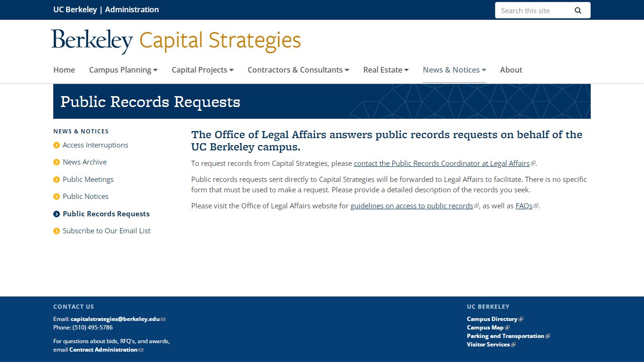The image size is (644, 362).
Task: Click the mail icon after Contract Administration
Action: [141, 350]
